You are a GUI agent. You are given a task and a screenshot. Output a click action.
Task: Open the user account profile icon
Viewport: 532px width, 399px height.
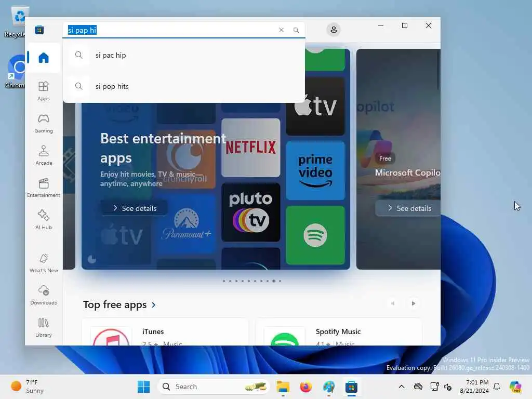(x=334, y=30)
